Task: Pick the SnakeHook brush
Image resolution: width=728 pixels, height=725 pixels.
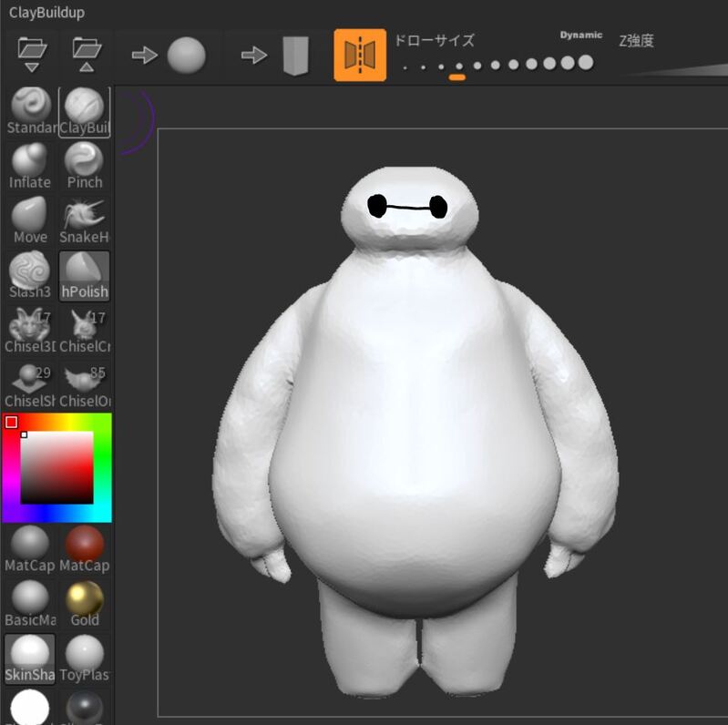Action: click(85, 221)
